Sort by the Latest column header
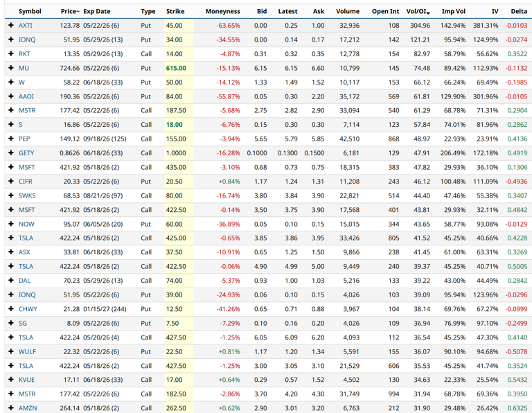This screenshot has width=532, height=413. 287,11
